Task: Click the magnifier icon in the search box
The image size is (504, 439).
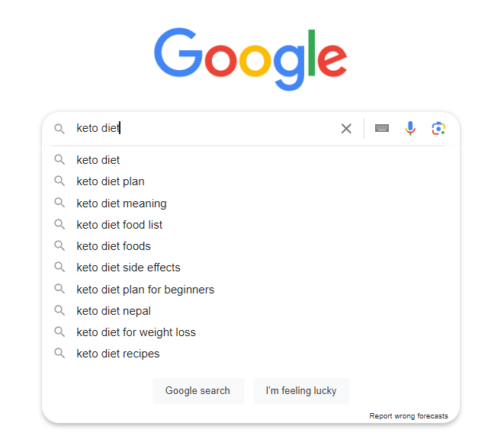Action: [x=59, y=129]
